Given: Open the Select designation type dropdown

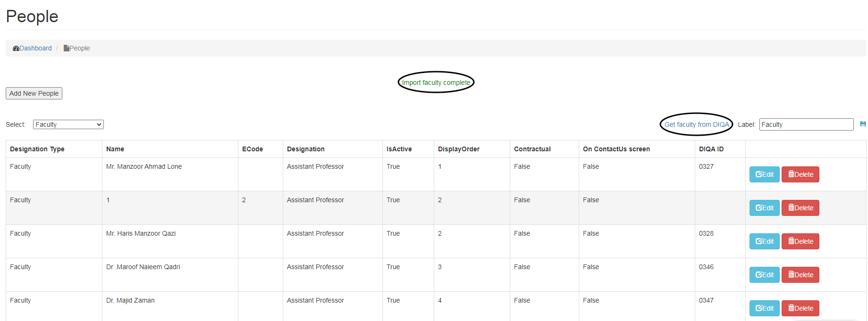Looking at the screenshot, I should [x=68, y=124].
